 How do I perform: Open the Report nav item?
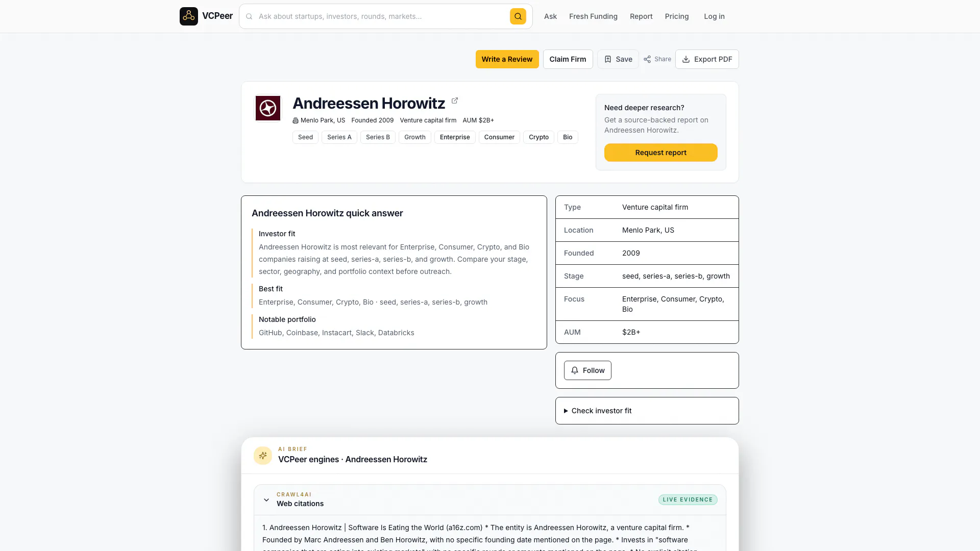click(641, 16)
